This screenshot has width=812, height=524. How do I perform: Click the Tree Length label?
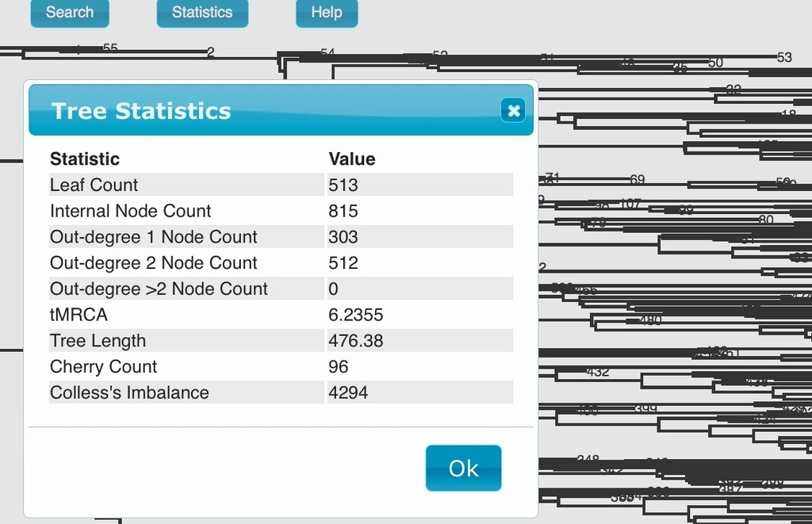[x=98, y=340]
